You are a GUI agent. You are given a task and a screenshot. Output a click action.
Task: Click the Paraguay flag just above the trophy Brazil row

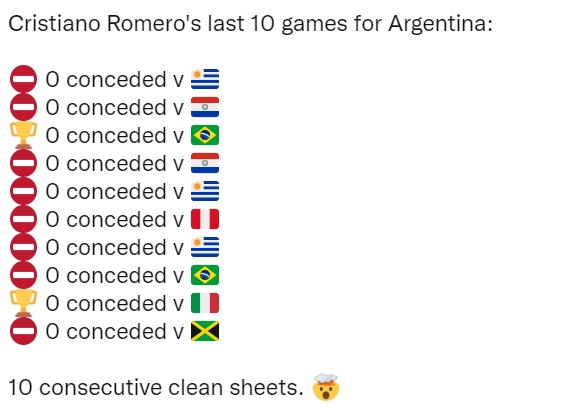205,107
